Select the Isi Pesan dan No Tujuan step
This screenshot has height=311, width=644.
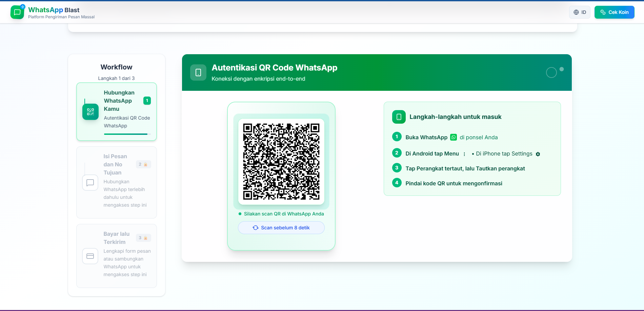click(117, 183)
